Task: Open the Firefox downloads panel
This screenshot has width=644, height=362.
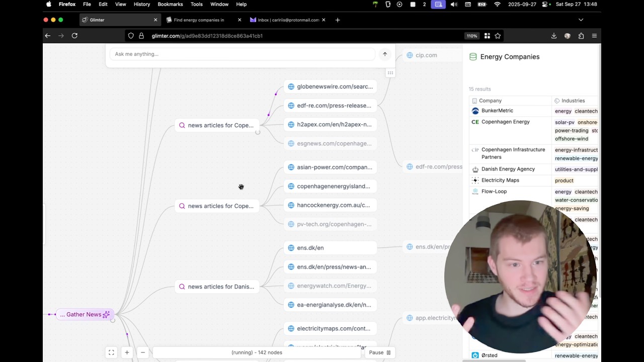Action: click(554, 36)
